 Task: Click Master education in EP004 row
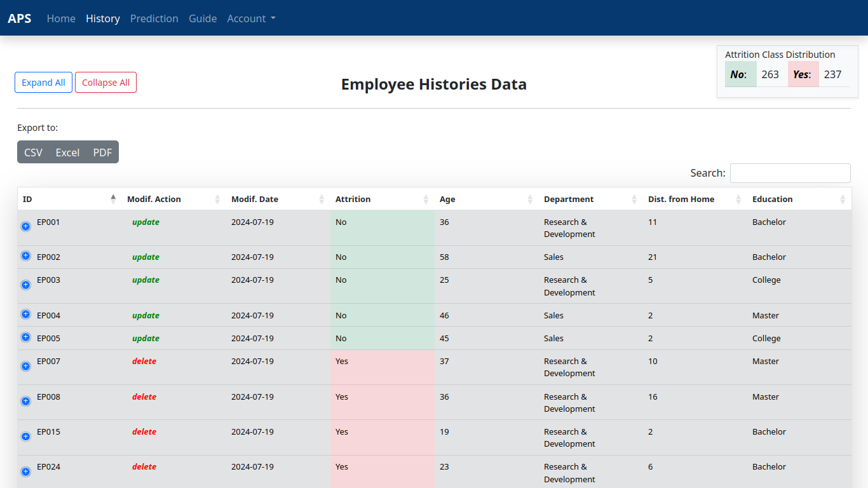pyautogui.click(x=766, y=316)
